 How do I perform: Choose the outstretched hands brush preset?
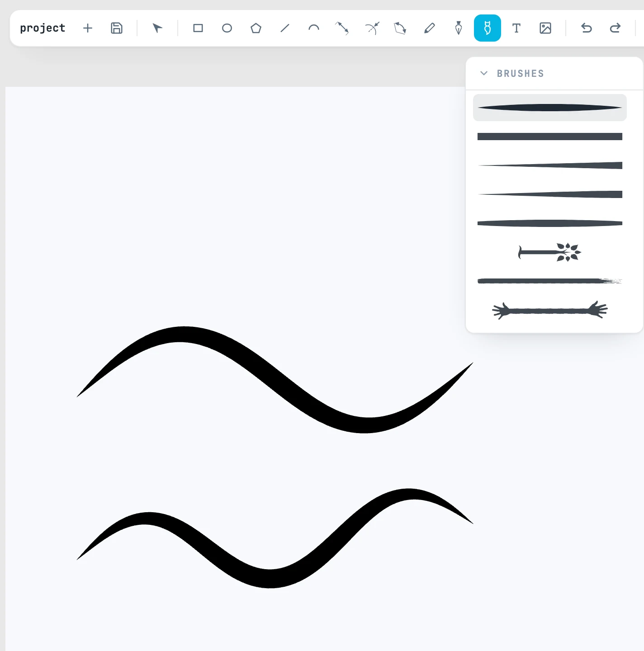[550, 310]
